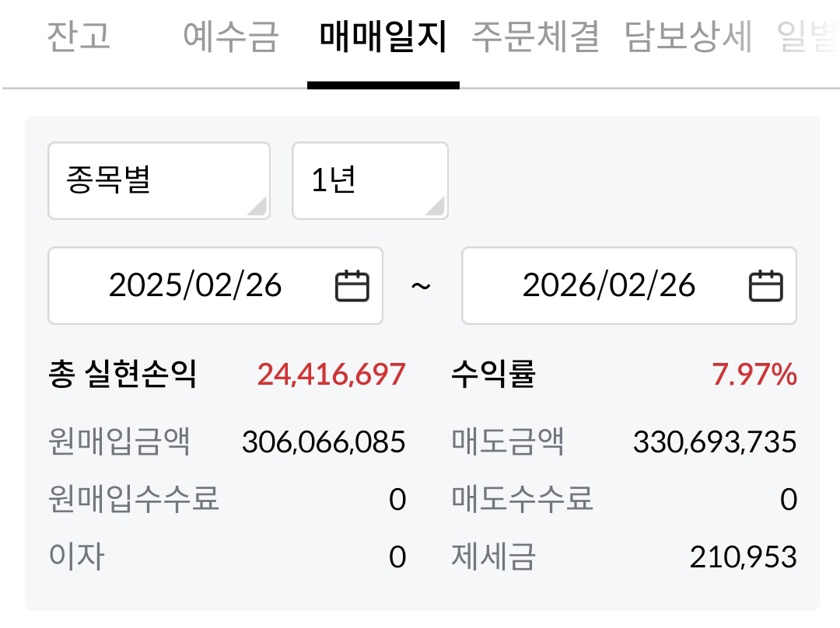Screen dimensions: 840x628
Task: Tap the total realized profit 24,416,697
Action: (x=331, y=375)
